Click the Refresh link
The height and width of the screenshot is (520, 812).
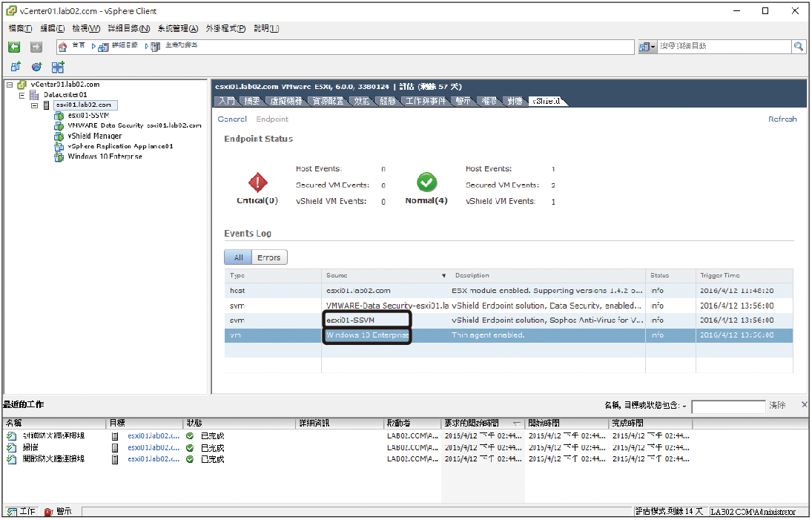[782, 119]
